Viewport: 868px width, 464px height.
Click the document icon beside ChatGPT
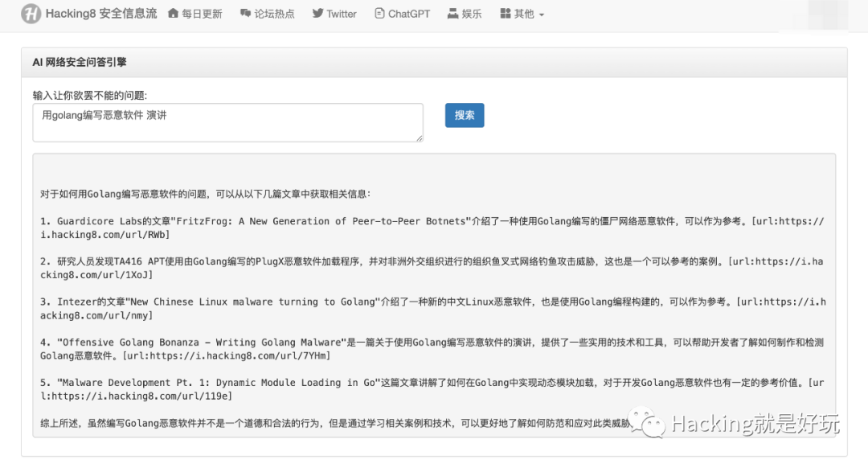[x=379, y=14]
